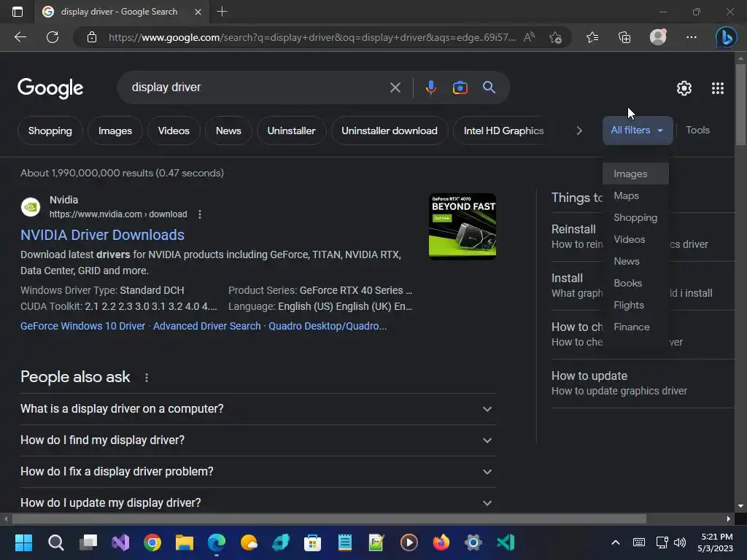Select Images in the filters dropdown

tap(635, 174)
